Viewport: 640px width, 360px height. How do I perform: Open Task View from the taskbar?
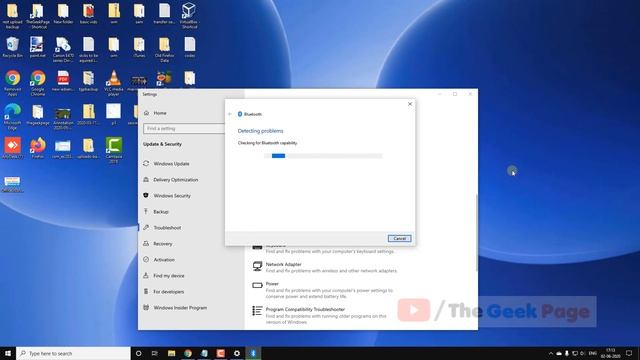[155, 353]
